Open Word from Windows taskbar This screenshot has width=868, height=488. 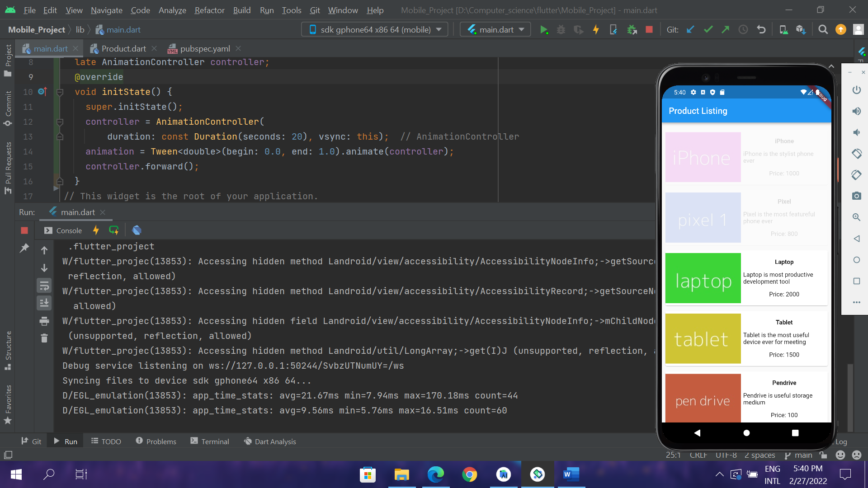click(x=571, y=474)
